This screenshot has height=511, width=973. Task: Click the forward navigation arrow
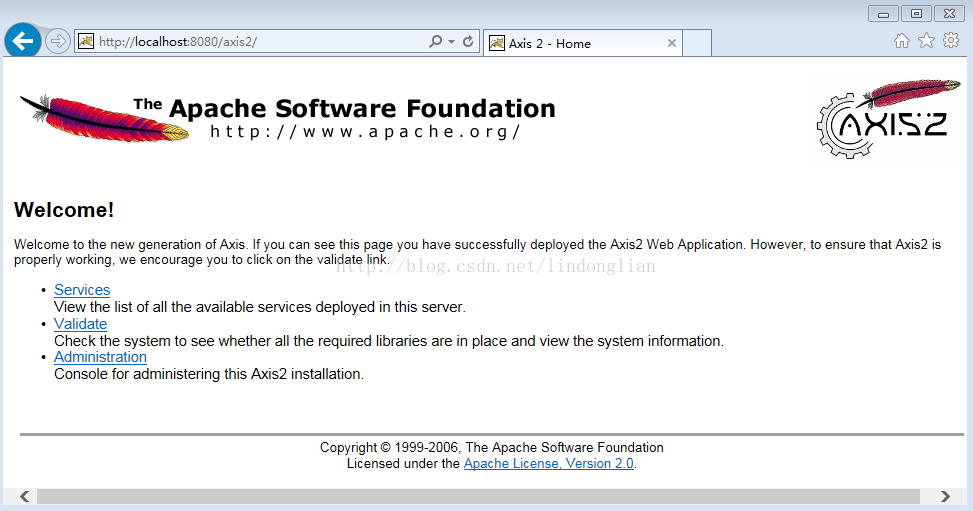tap(58, 42)
